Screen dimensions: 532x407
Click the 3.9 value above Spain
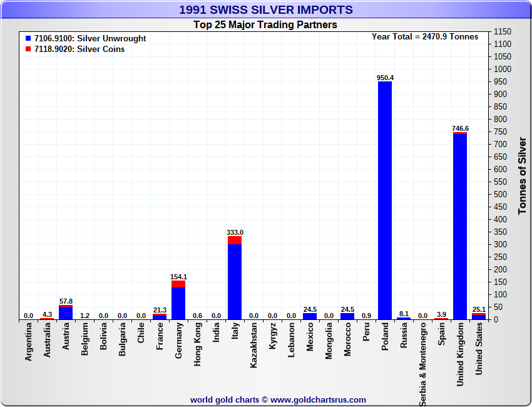[441, 314]
